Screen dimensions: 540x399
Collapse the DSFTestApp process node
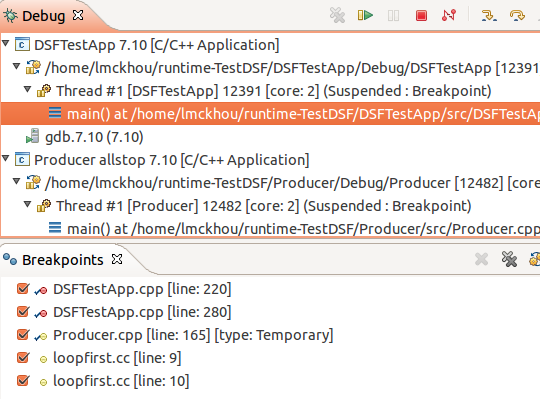click(x=17, y=66)
